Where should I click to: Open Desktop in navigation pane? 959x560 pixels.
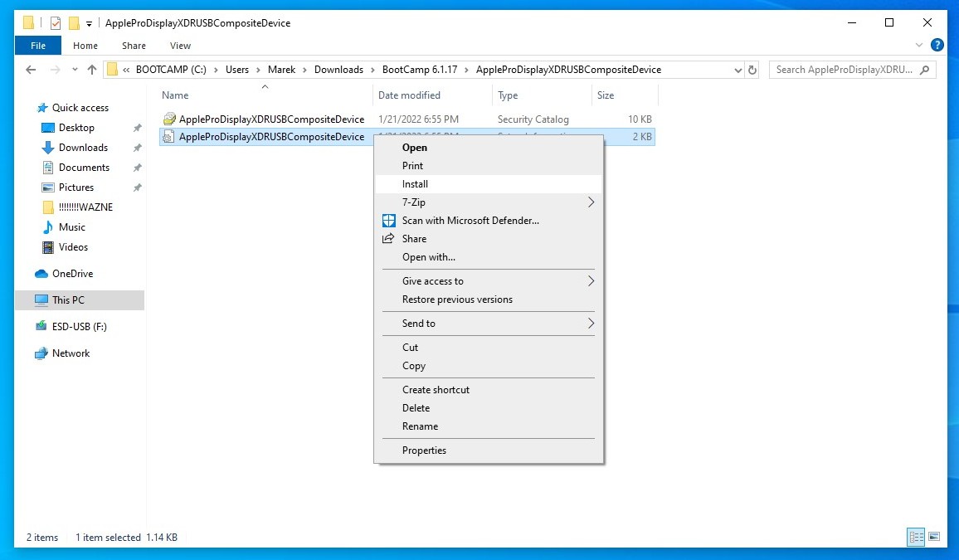pos(76,128)
